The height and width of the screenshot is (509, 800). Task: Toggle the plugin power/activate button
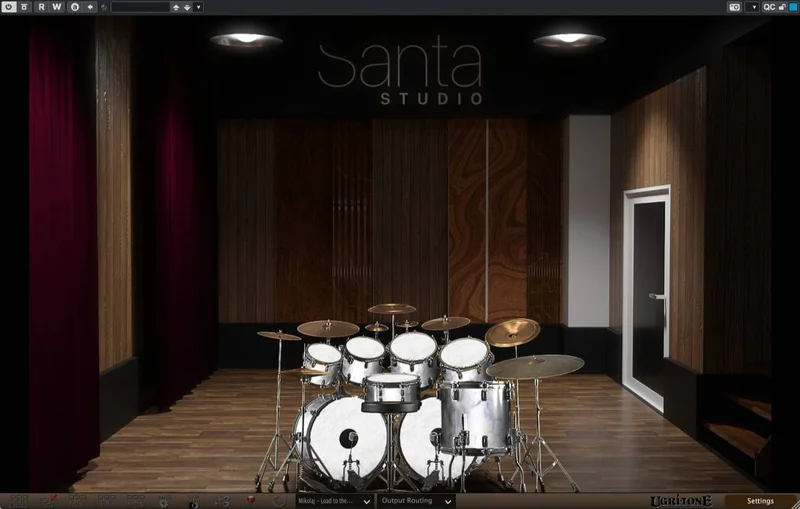click(x=9, y=7)
